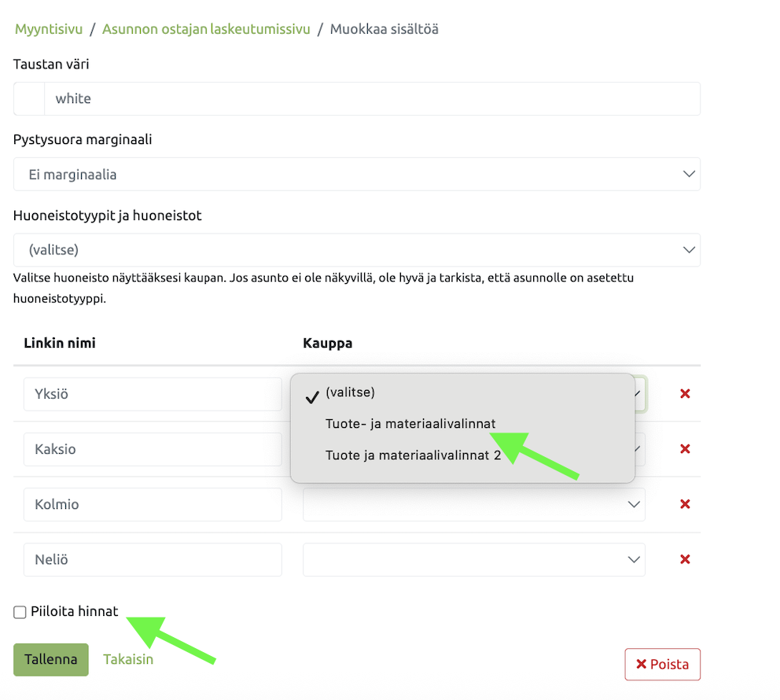Click the Poista delete button

(x=662, y=665)
